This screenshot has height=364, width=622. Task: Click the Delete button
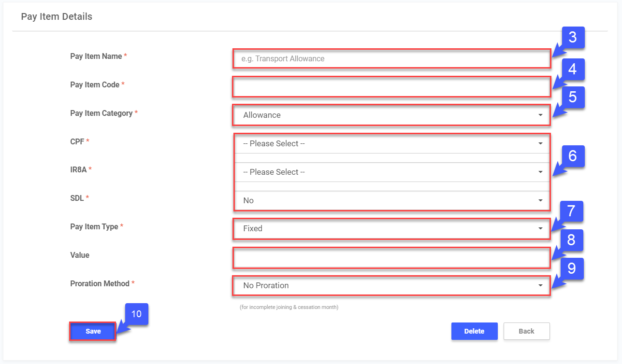[x=474, y=331]
